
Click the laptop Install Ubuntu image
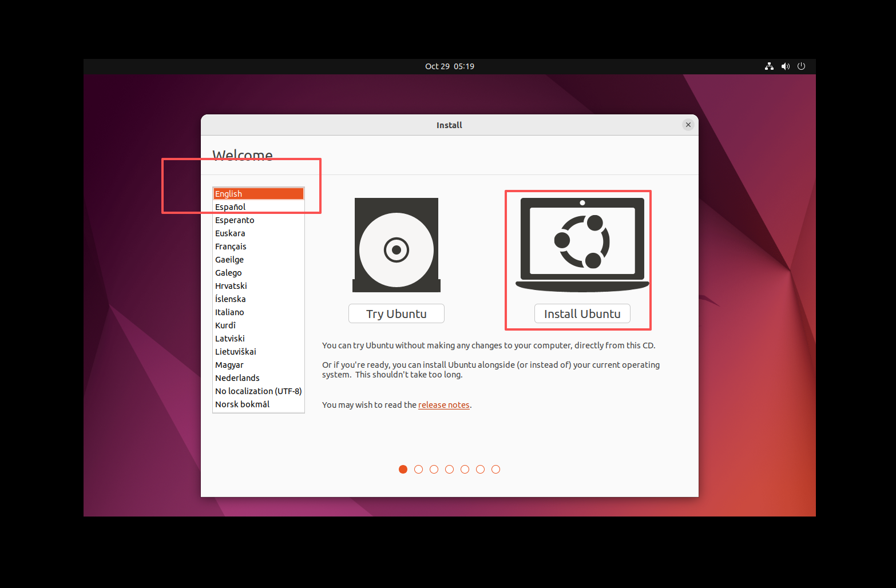pos(582,245)
